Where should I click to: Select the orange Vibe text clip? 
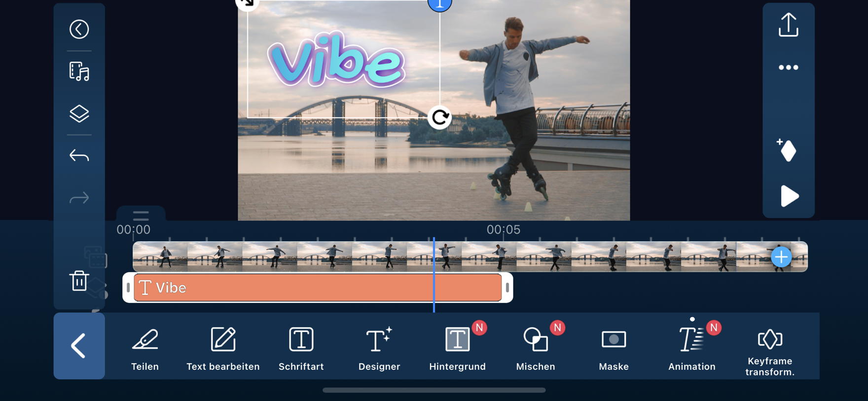(x=318, y=288)
